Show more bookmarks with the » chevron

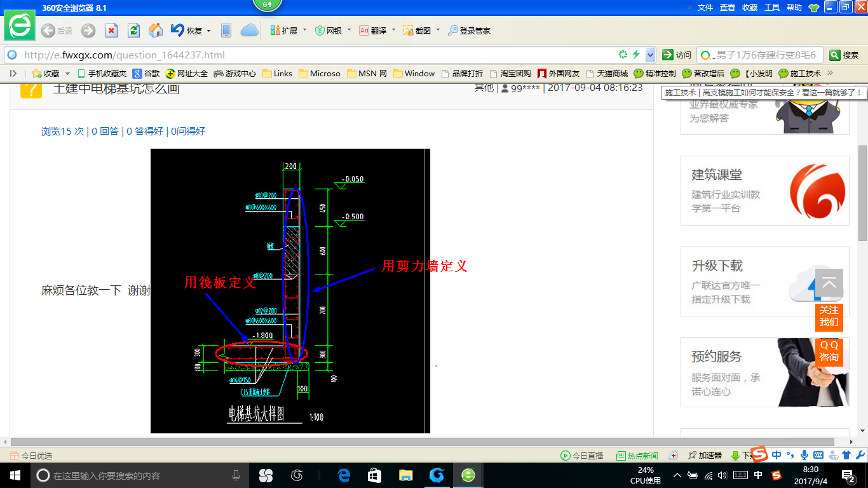point(830,73)
